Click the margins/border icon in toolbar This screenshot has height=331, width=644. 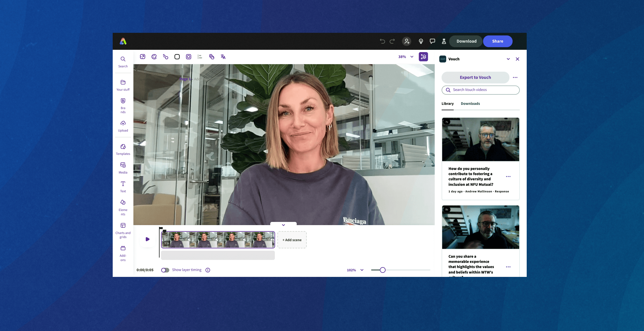(x=189, y=57)
